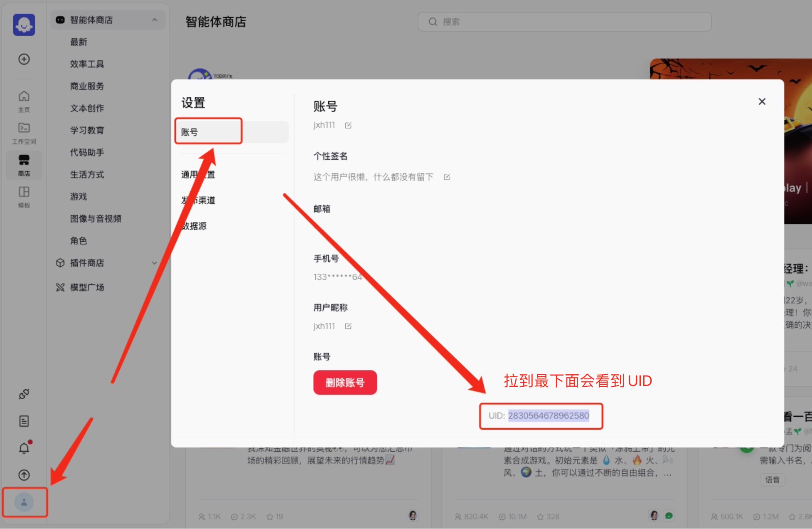
Task: Edit the 用户昵称 nickname pencil icon
Action: [348, 326]
